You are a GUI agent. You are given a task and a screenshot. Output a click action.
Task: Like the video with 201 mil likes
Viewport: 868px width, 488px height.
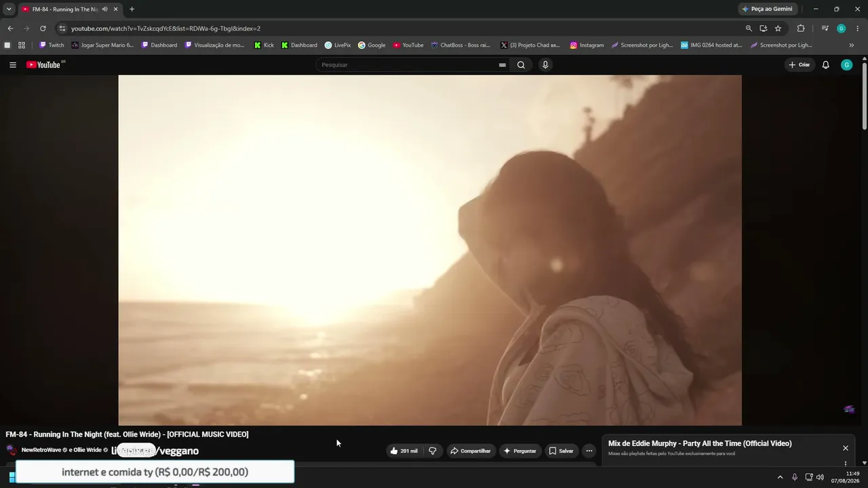point(404,451)
